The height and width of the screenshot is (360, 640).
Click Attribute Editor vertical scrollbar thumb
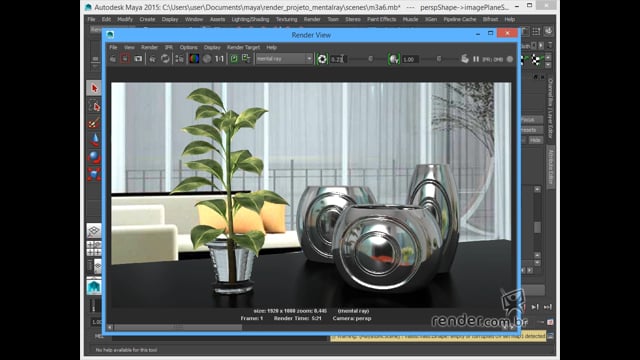[537, 227]
